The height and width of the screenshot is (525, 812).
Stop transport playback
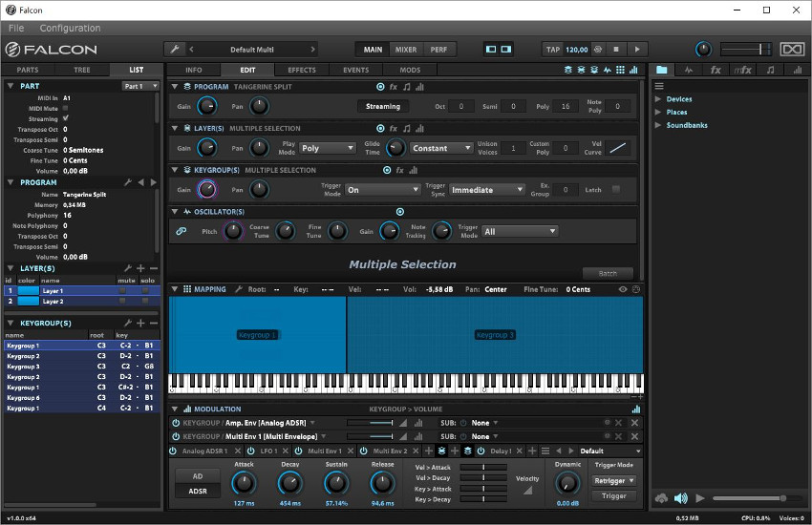[x=616, y=49]
